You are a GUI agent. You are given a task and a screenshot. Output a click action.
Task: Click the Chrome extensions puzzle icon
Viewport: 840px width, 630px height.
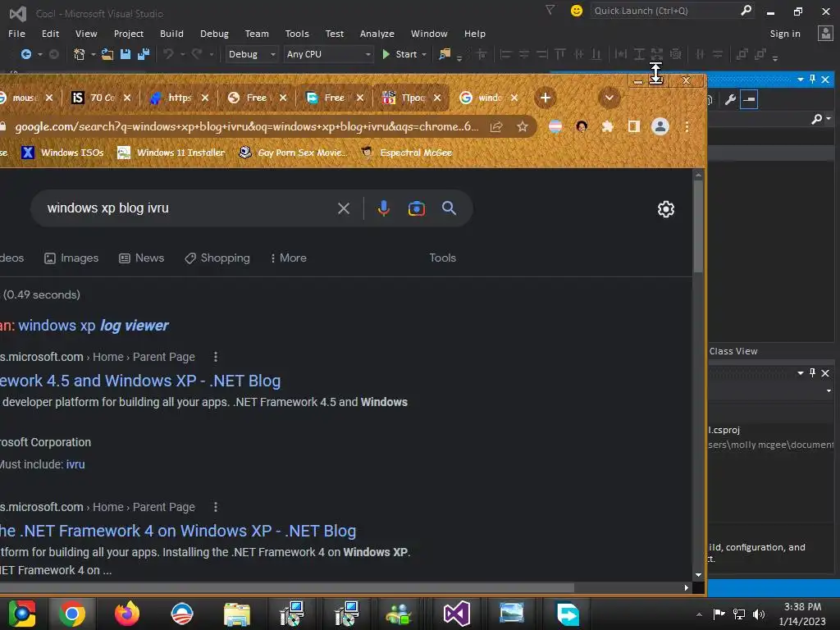(x=608, y=126)
